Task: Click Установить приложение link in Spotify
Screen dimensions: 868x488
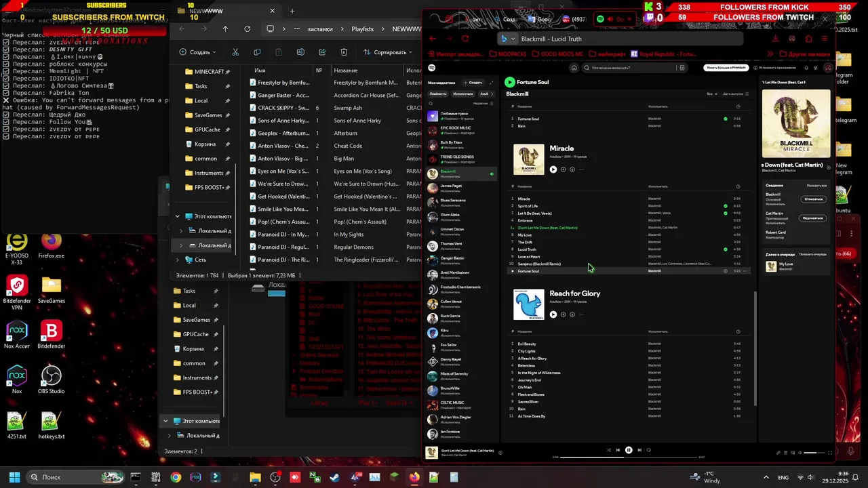Action: (x=776, y=68)
